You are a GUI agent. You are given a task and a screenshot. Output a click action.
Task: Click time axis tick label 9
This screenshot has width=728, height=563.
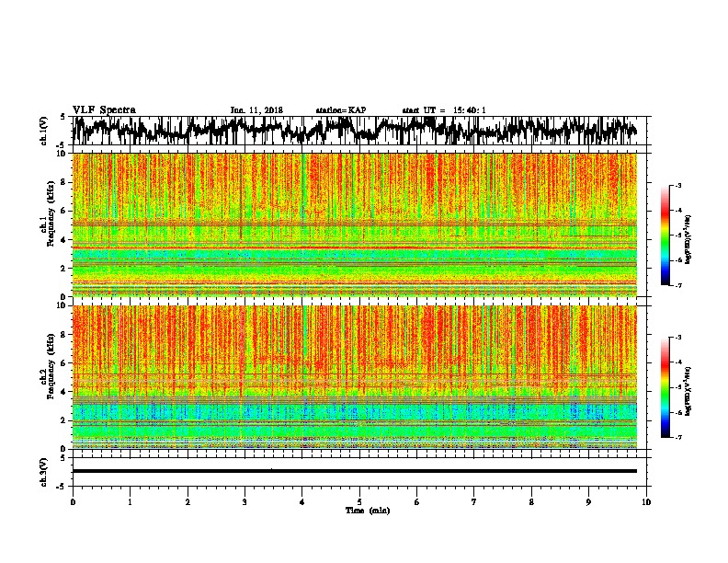point(588,502)
